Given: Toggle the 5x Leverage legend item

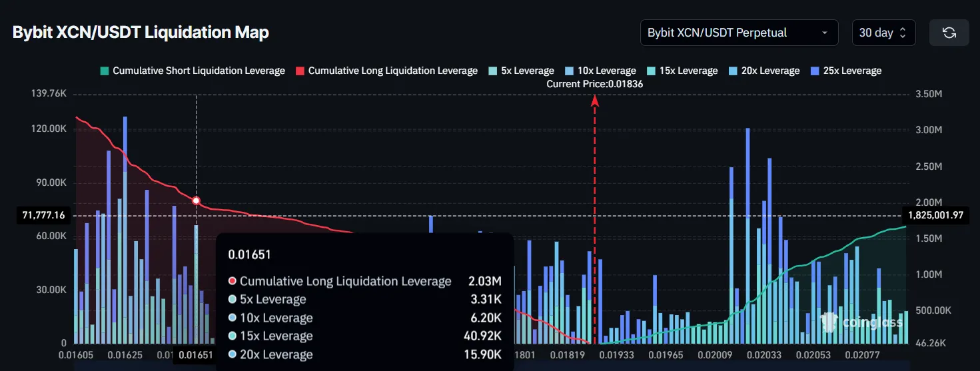Looking at the screenshot, I should point(521,71).
